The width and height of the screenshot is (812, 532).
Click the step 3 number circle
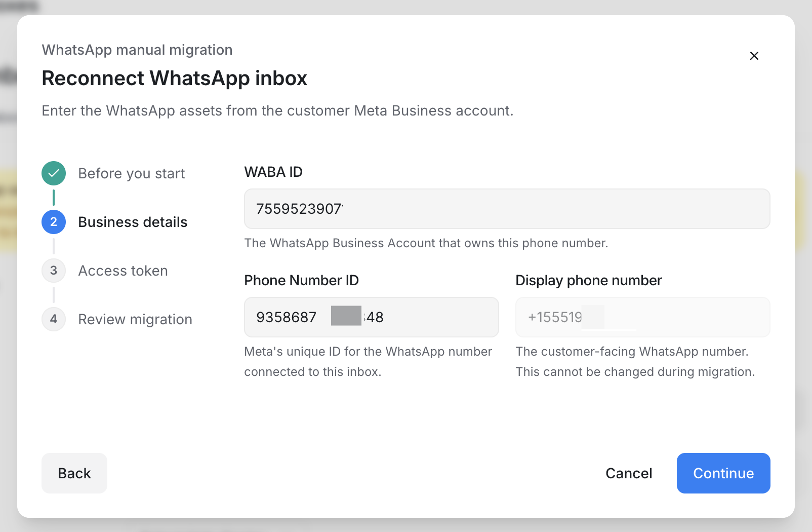[54, 271]
